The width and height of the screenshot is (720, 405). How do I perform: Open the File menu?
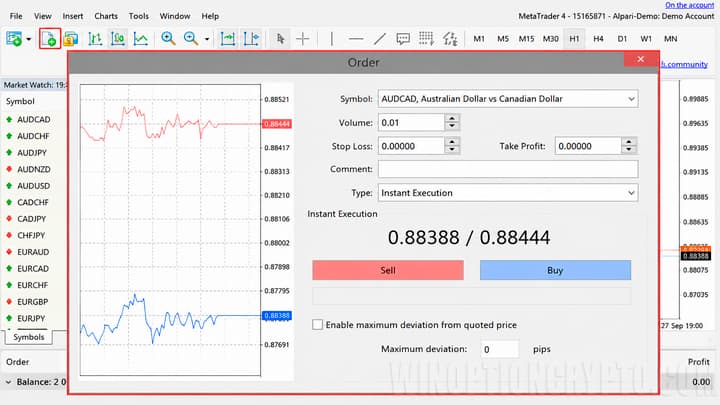coord(16,16)
